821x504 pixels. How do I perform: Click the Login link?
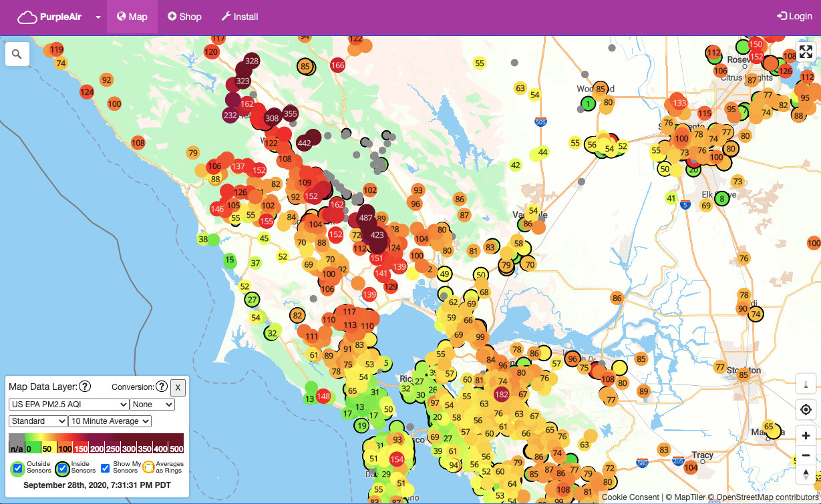pos(794,17)
